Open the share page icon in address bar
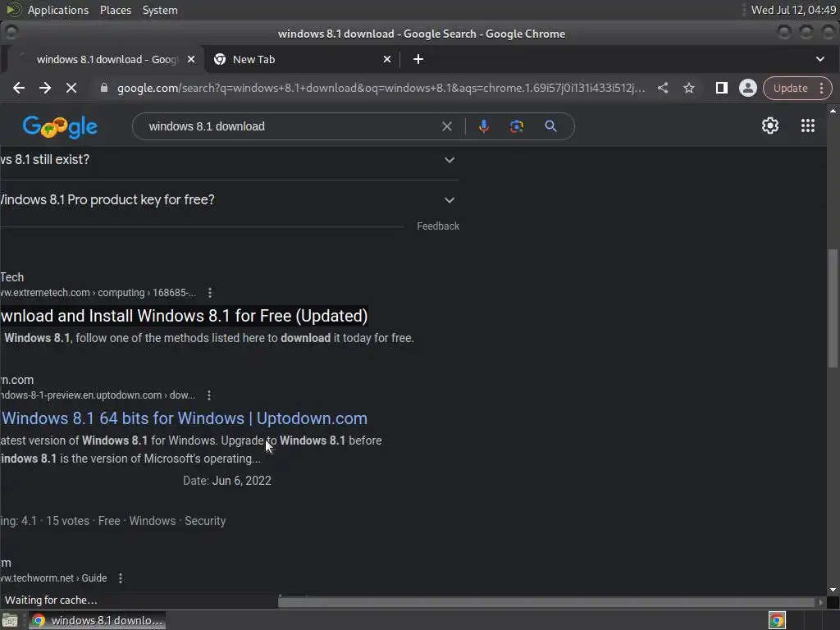This screenshot has height=630, width=840. point(663,88)
